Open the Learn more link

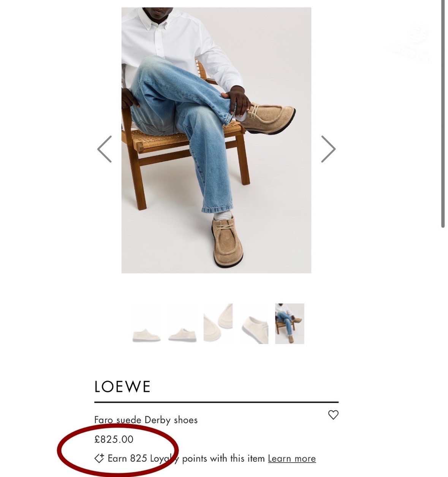292,459
